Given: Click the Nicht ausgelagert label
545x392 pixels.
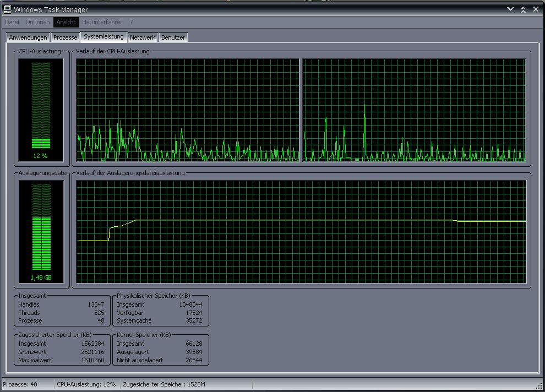Looking at the screenshot, I should pos(140,360).
